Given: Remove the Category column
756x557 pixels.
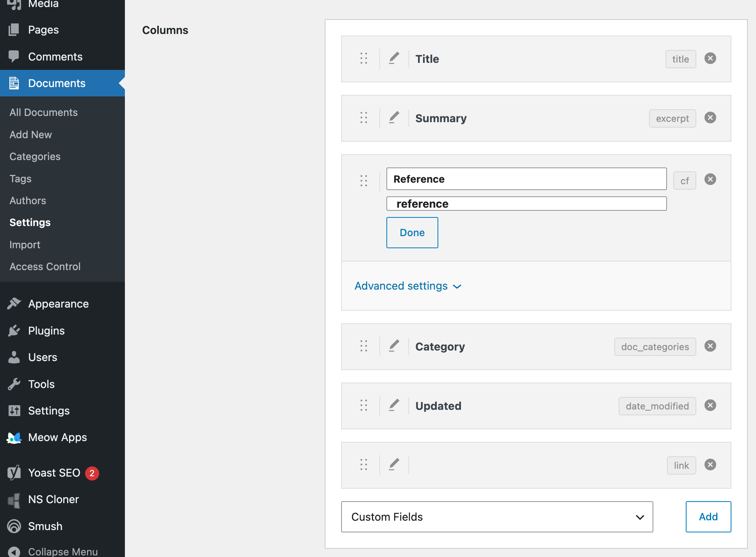Looking at the screenshot, I should point(710,346).
